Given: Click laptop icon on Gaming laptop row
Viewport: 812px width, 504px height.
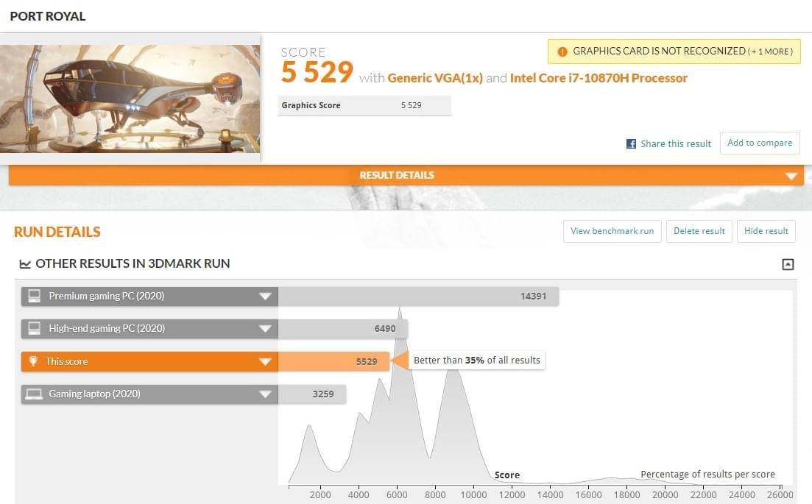Looking at the screenshot, I should tap(34, 394).
